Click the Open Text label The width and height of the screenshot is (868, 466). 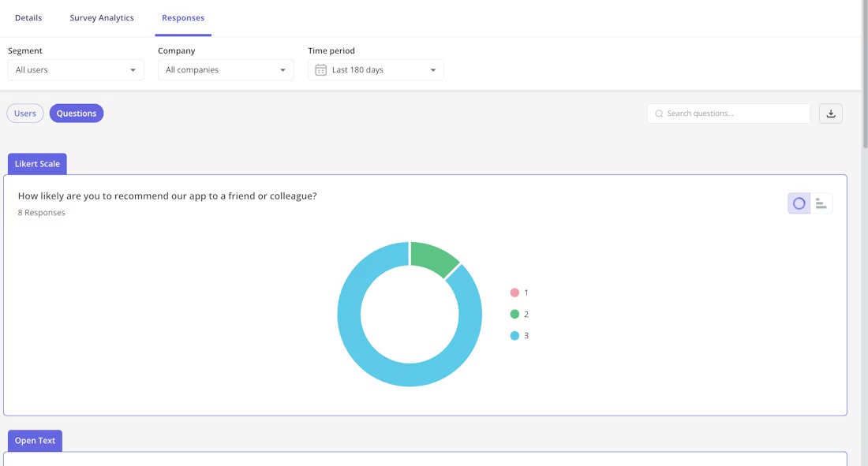point(34,440)
